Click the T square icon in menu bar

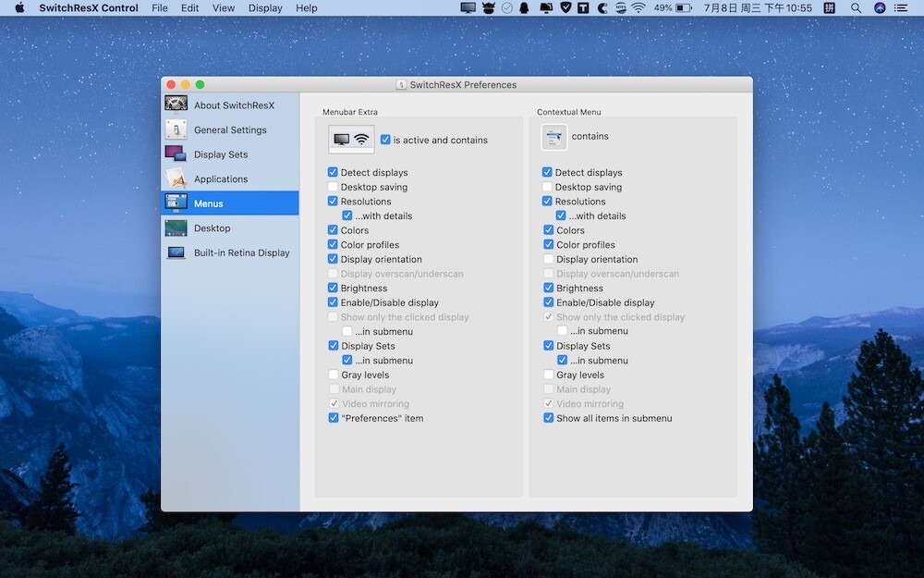583,7
